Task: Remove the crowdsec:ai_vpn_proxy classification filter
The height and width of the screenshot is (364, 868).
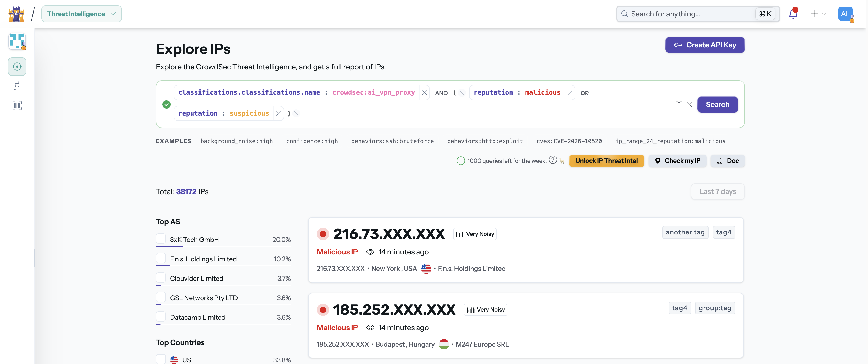Action: pyautogui.click(x=425, y=93)
